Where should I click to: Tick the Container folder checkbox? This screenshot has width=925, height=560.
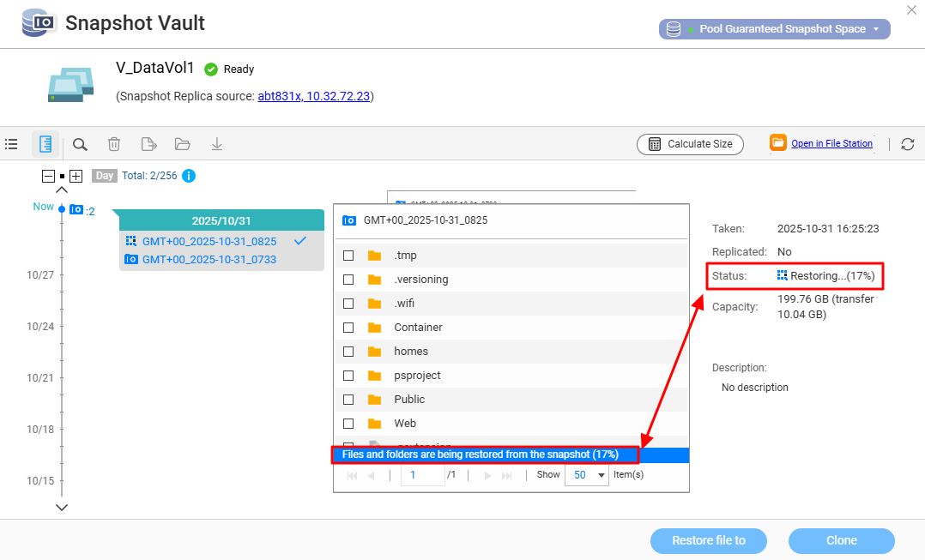tap(348, 328)
